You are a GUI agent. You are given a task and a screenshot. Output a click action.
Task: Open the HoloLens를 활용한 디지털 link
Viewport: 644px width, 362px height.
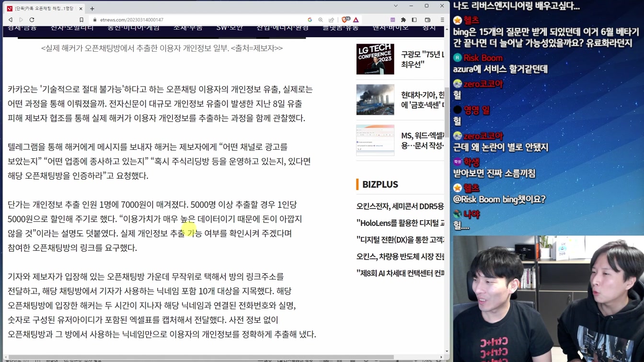pyautogui.click(x=400, y=223)
